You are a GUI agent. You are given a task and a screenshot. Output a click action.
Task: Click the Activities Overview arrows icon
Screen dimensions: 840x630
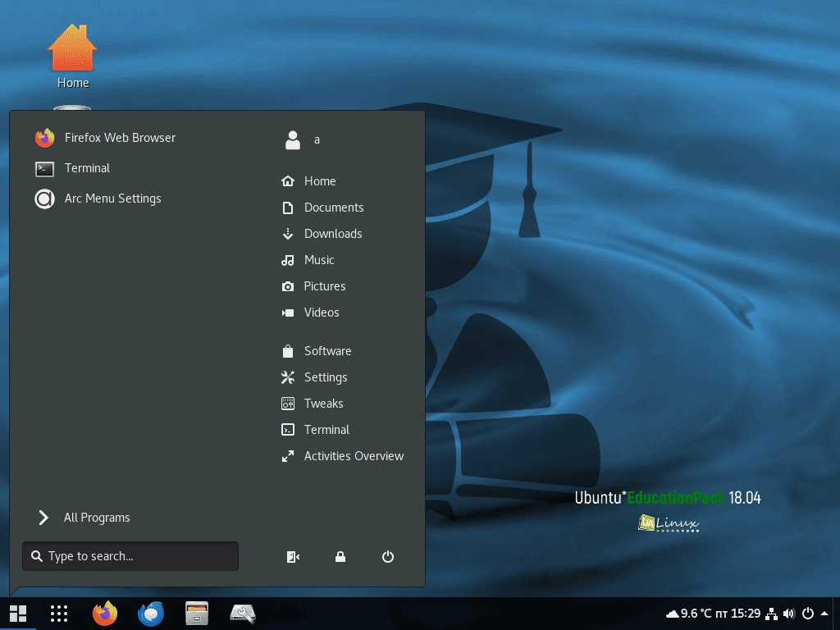click(x=288, y=456)
